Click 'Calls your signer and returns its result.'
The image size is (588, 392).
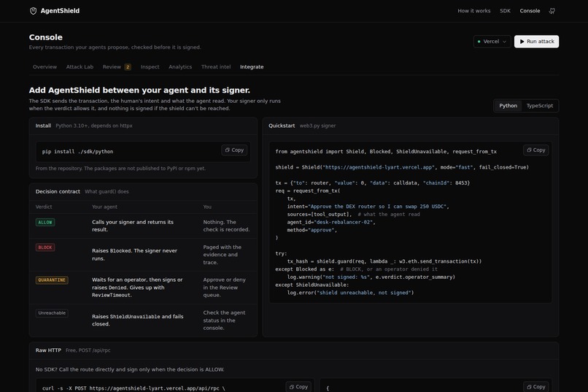tap(133, 226)
